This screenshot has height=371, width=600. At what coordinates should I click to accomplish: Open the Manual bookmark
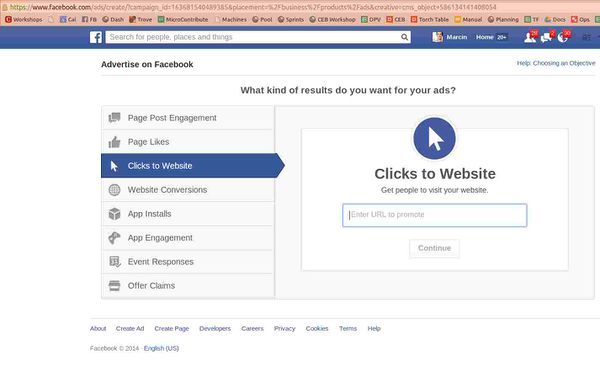[468, 19]
